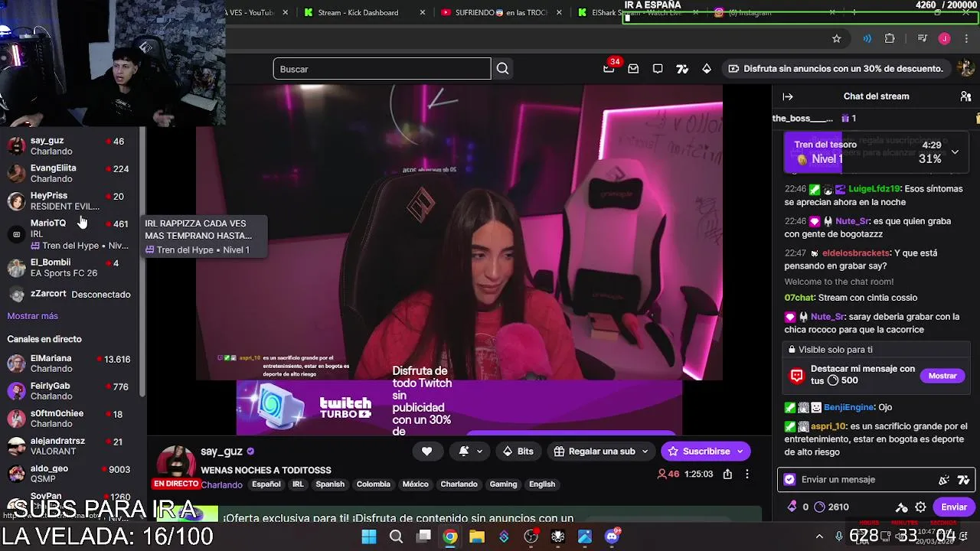
Task: Open the user avatar menu at top right
Action: coord(965,68)
